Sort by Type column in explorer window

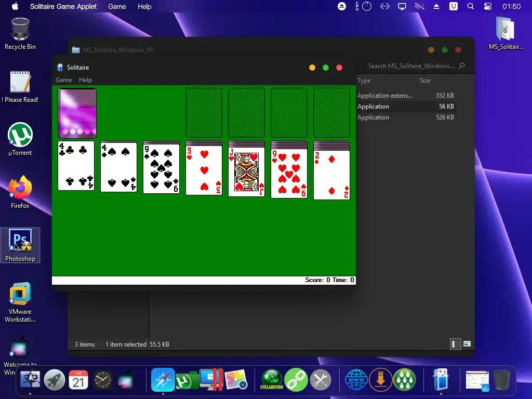point(364,81)
